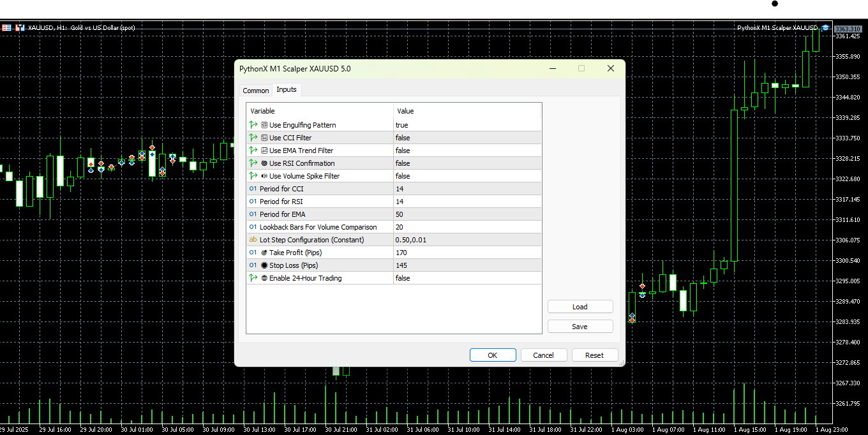Click the Lookback Bars integer type icon

coord(253,227)
